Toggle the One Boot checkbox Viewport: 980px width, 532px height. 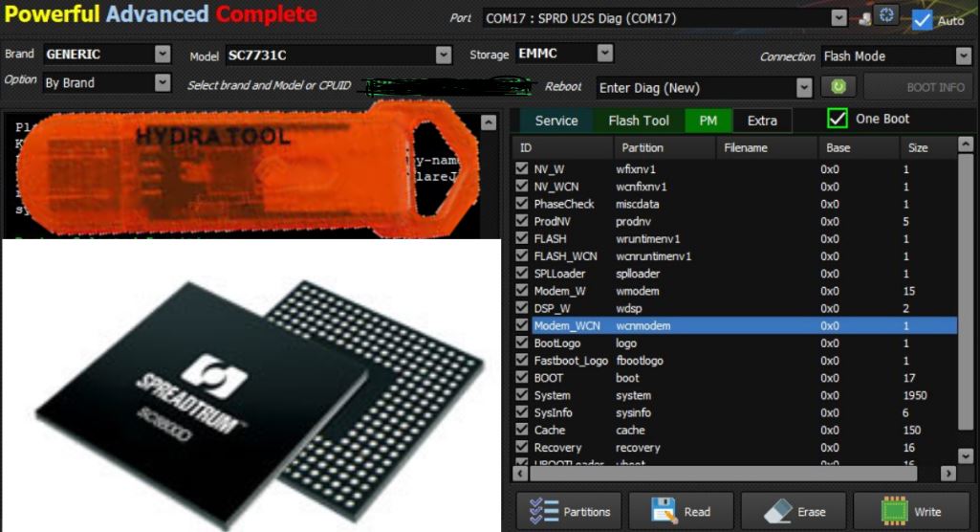[837, 118]
